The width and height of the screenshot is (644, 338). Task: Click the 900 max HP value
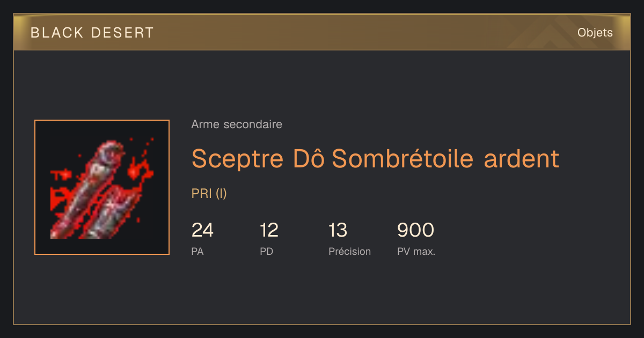(415, 230)
